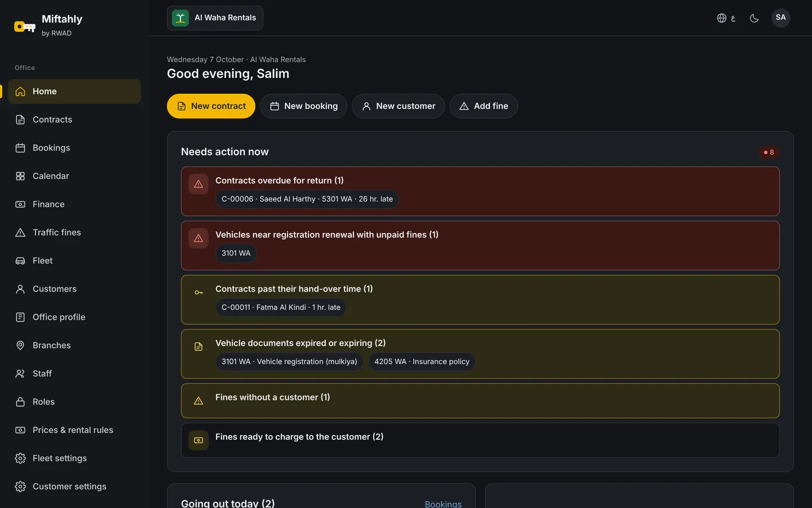This screenshot has height=508, width=812.
Task: Click 3101 WA Vehicle registration (mulkiya) chip
Action: coord(289,362)
